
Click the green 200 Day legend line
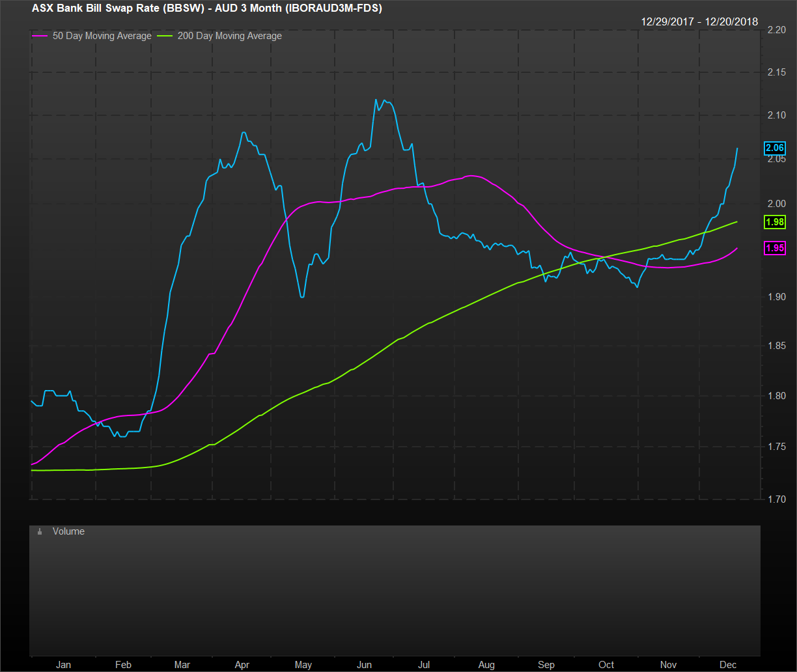(x=166, y=36)
